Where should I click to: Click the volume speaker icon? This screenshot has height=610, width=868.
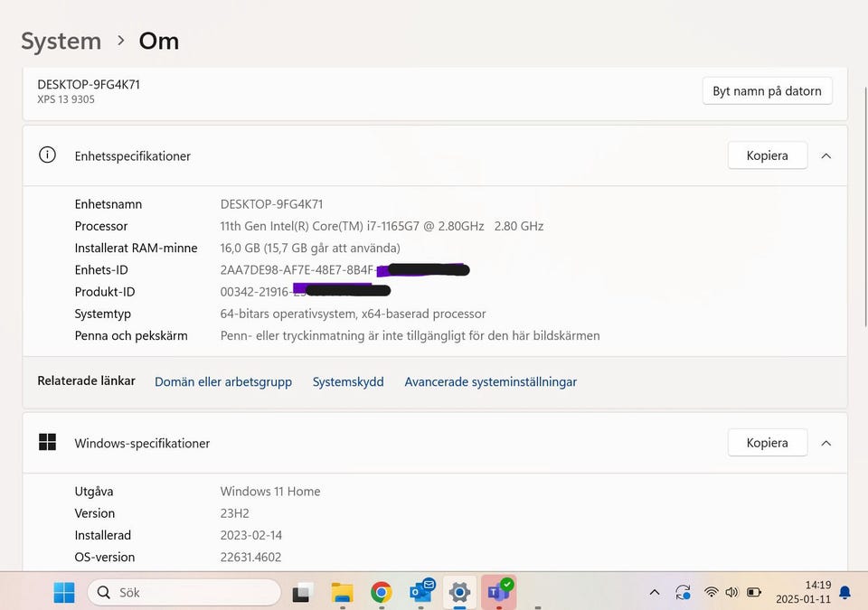click(x=731, y=592)
